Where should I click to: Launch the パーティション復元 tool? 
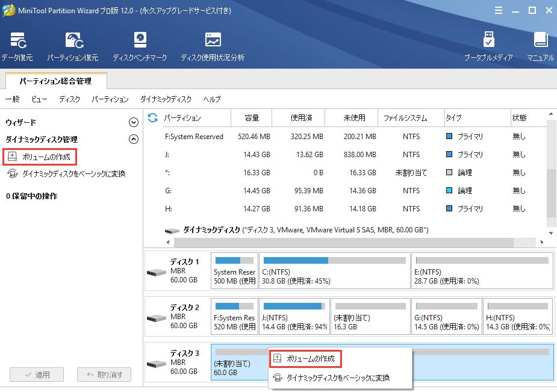(73, 42)
